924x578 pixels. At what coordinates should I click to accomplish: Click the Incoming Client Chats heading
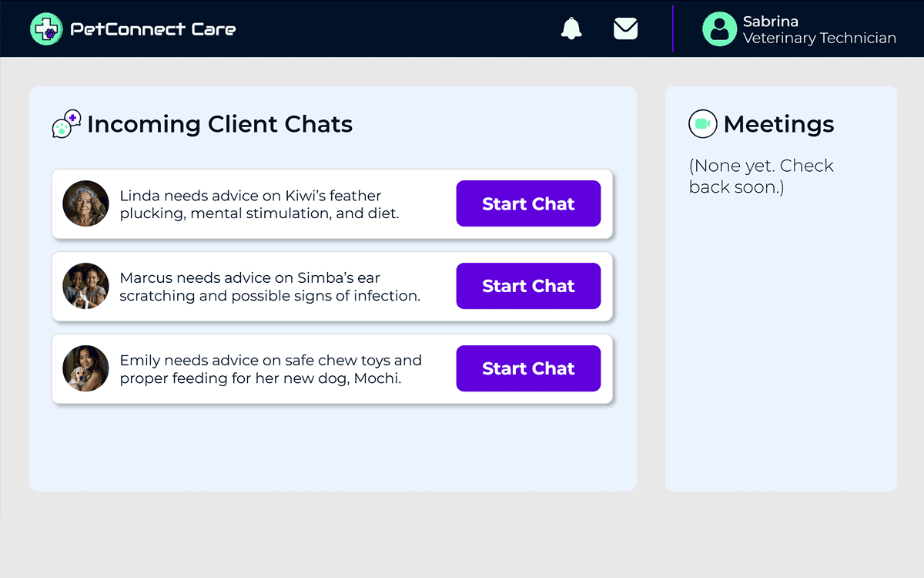[x=219, y=124]
